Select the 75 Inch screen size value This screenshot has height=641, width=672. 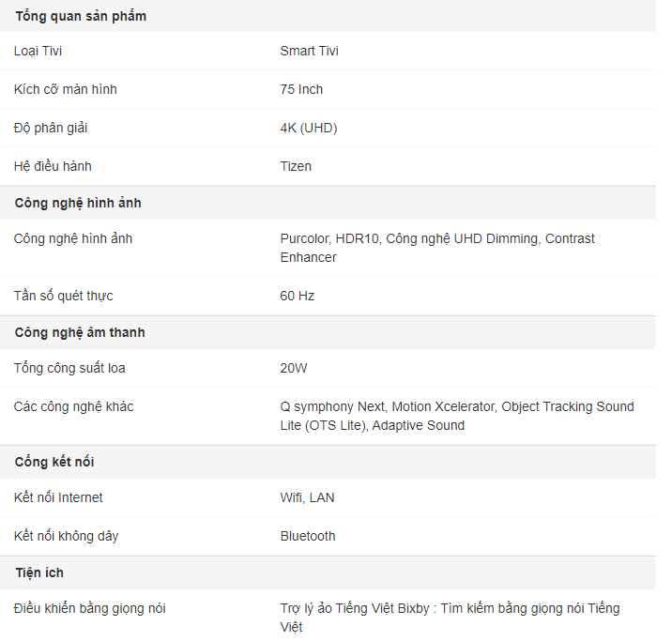301,89
